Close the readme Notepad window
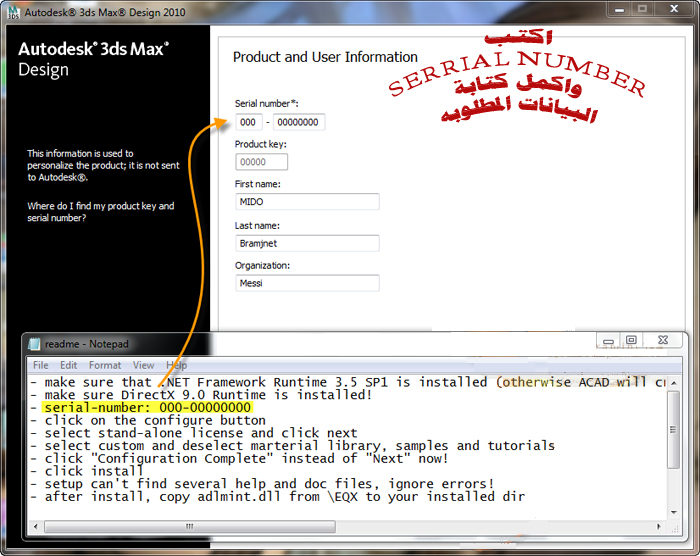Screen dimensions: 700x556 click(665, 341)
